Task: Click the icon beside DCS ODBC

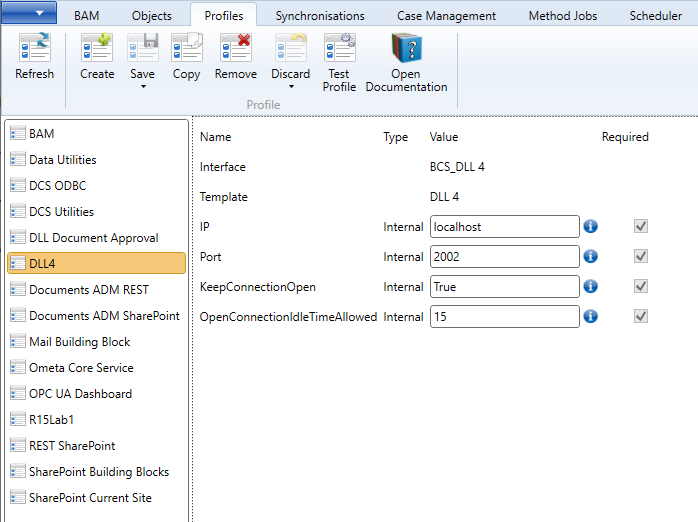Action: coord(18,186)
